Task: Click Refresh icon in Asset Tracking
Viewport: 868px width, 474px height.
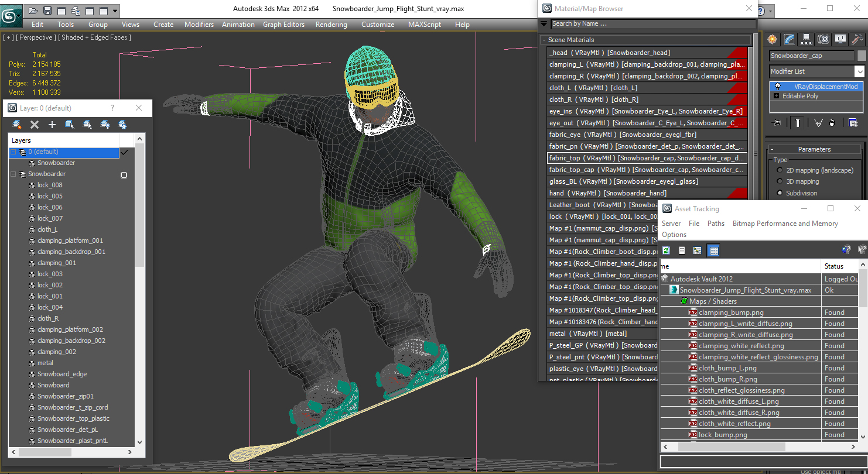Action: (x=666, y=250)
